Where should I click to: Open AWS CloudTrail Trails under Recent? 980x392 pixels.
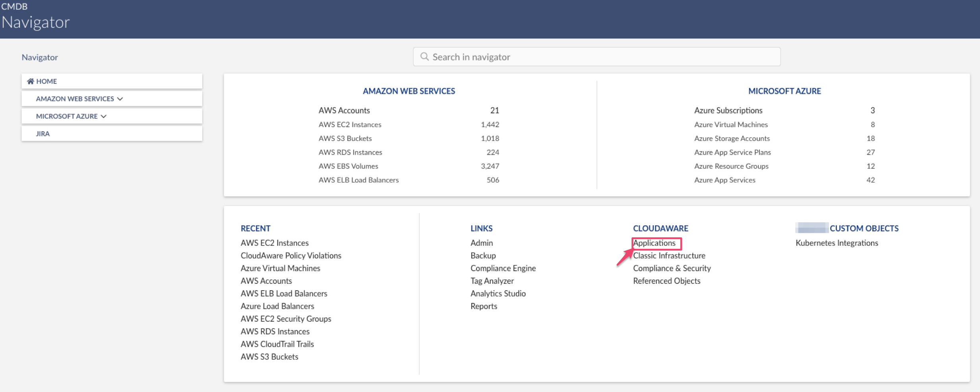[277, 344]
